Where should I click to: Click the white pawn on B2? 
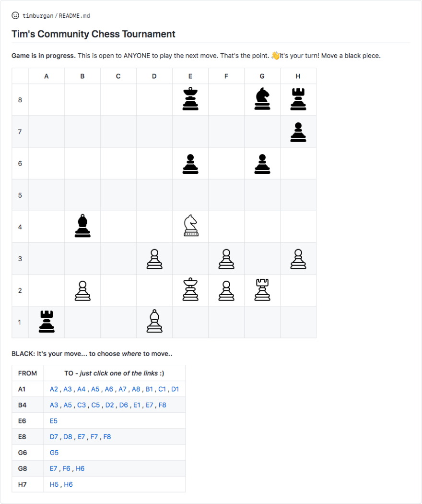(82, 290)
